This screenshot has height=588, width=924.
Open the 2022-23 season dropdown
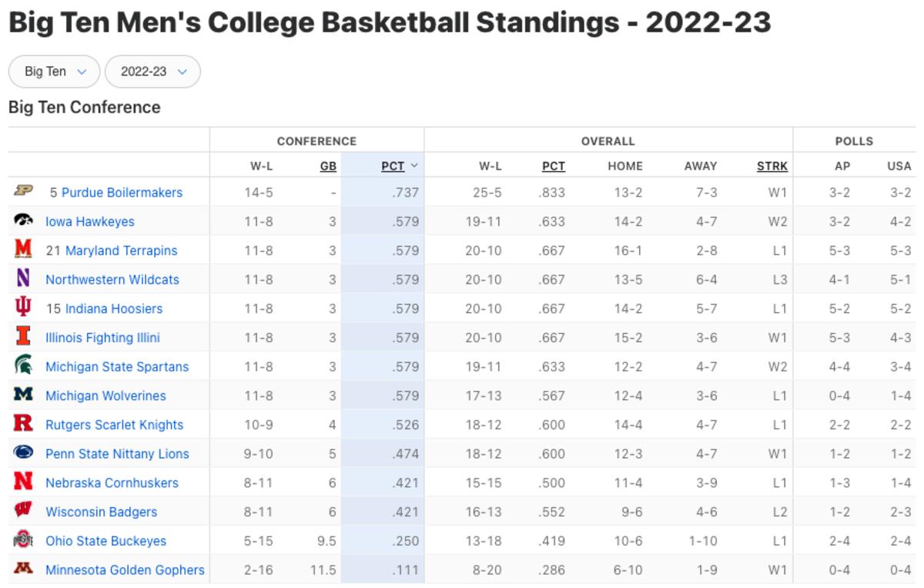tap(152, 72)
